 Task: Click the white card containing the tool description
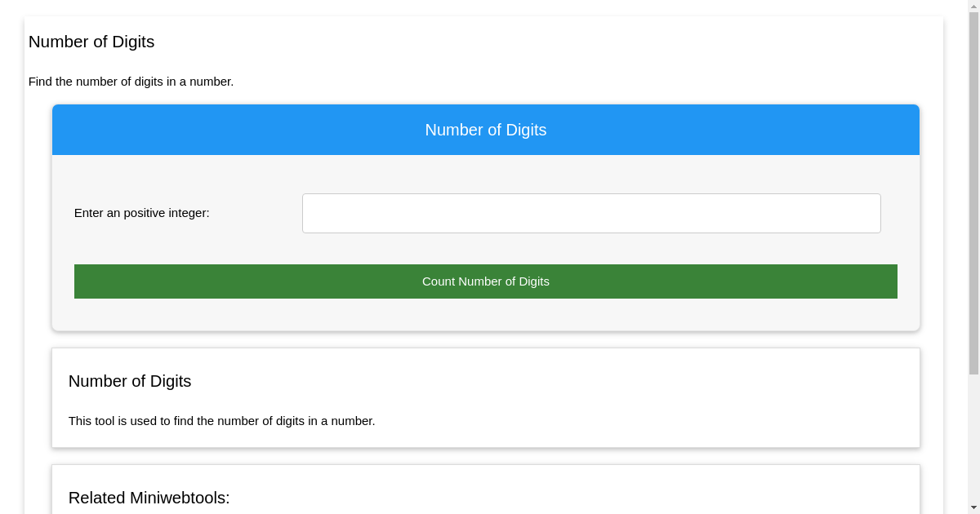click(x=485, y=397)
